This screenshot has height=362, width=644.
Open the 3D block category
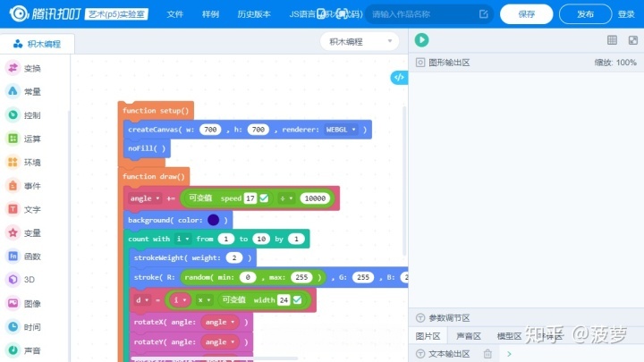21,280
